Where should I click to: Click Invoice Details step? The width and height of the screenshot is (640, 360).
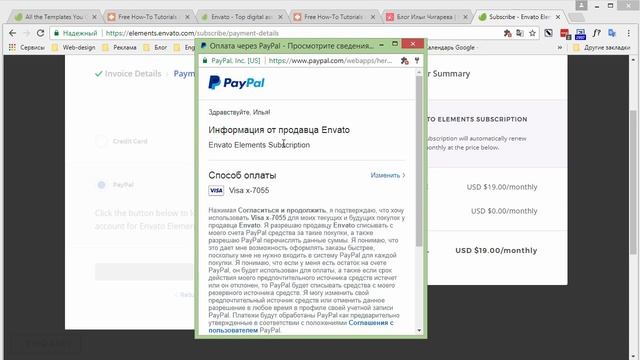pyautogui.click(x=128, y=74)
